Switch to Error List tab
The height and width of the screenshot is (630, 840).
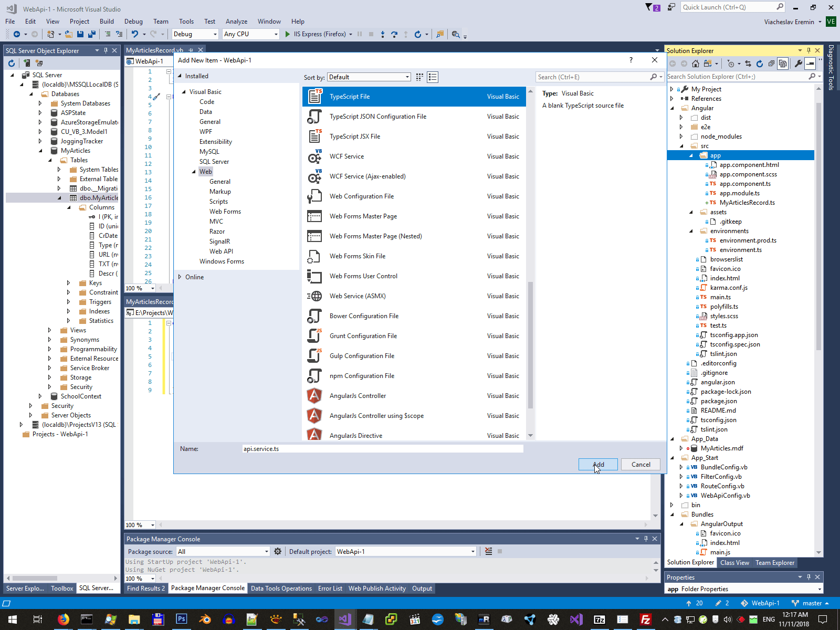(x=330, y=589)
